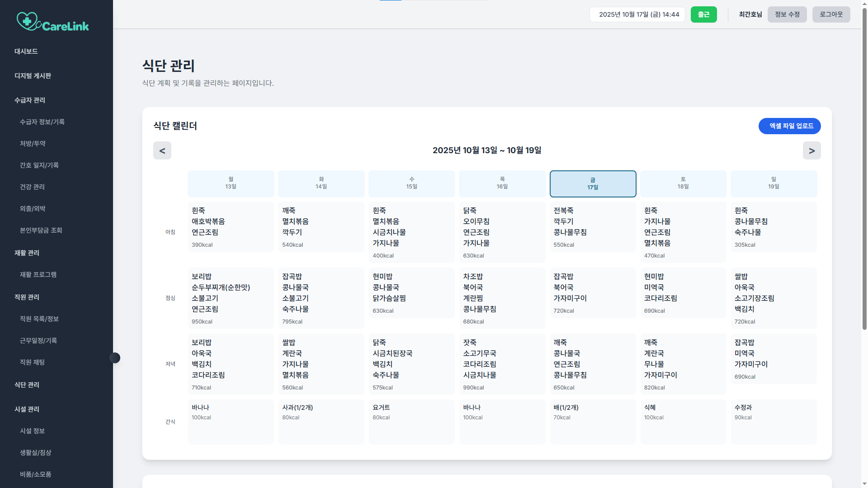Select the 직원 관리 sidebar section
This screenshot has height=488, width=868.
[27, 297]
